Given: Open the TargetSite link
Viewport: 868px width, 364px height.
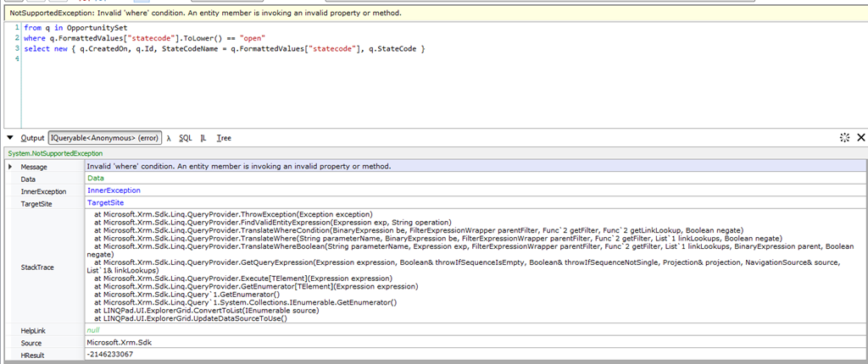Looking at the screenshot, I should pos(105,203).
